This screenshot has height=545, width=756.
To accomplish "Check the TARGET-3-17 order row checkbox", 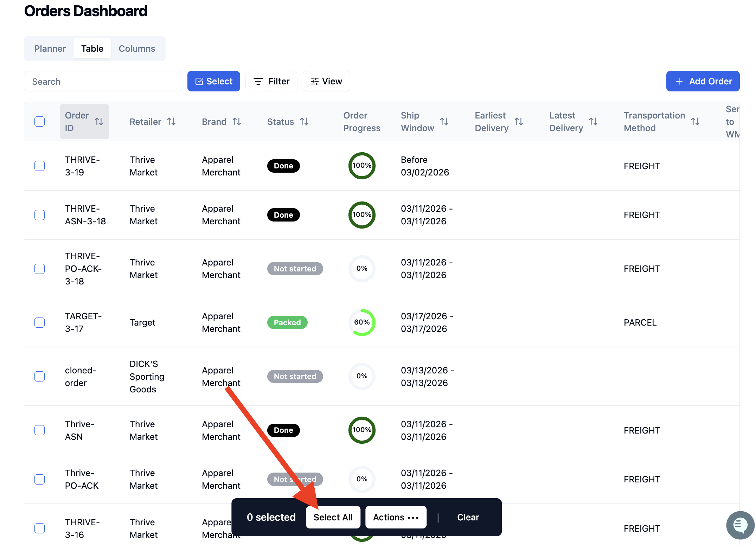I will [x=40, y=322].
